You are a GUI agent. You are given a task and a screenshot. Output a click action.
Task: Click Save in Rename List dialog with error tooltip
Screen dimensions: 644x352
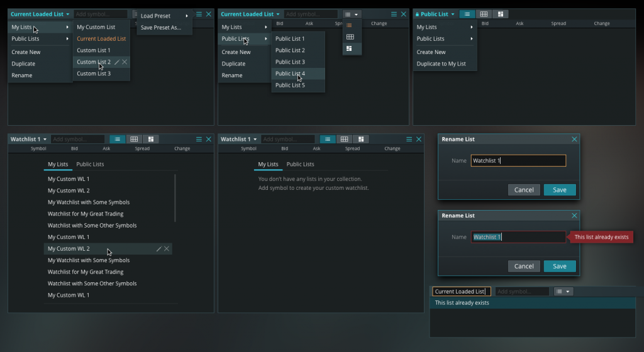coord(560,267)
